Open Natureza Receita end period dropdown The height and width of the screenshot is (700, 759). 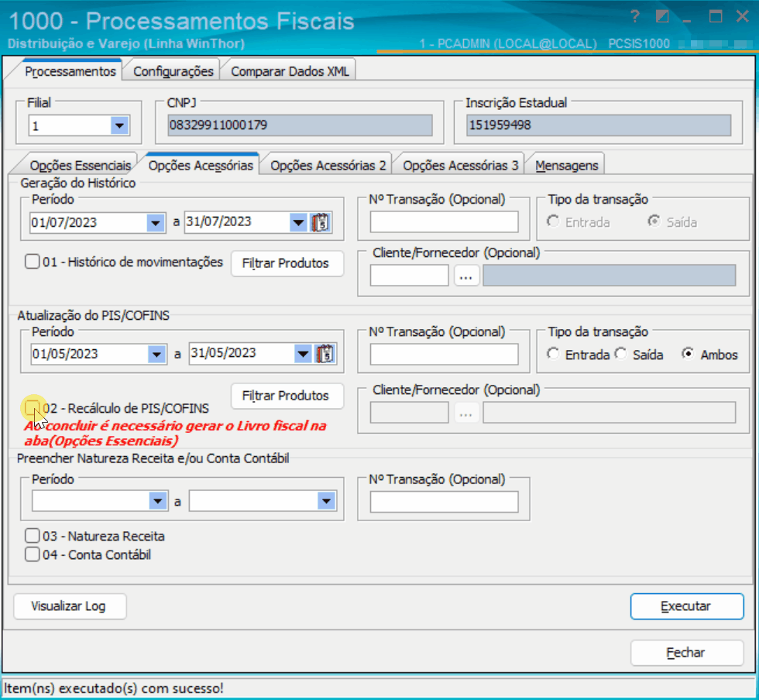point(326,501)
